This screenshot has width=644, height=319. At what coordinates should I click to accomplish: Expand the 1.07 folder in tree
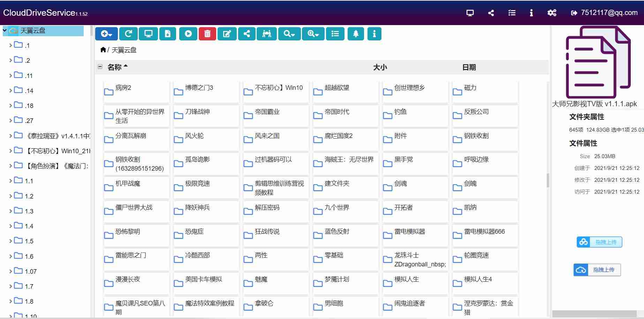click(10, 271)
